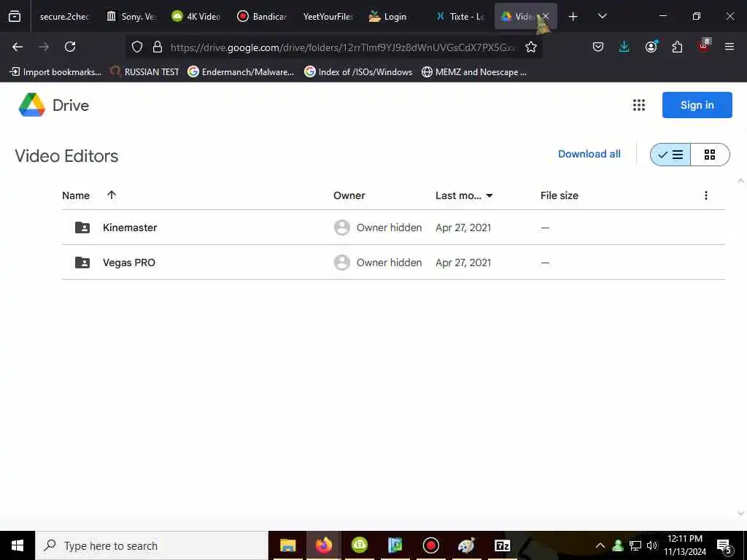Open the Google apps grid icon
747x560 pixels.
pos(639,105)
